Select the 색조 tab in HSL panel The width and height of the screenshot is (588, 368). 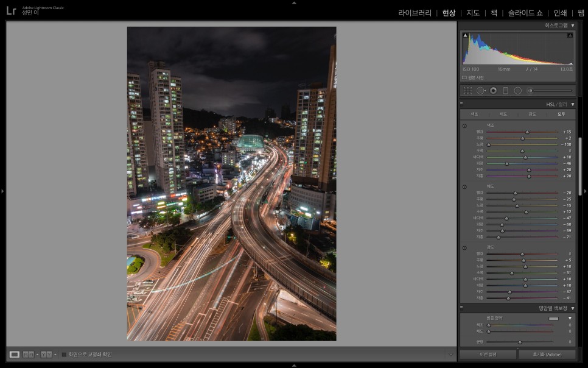click(474, 114)
